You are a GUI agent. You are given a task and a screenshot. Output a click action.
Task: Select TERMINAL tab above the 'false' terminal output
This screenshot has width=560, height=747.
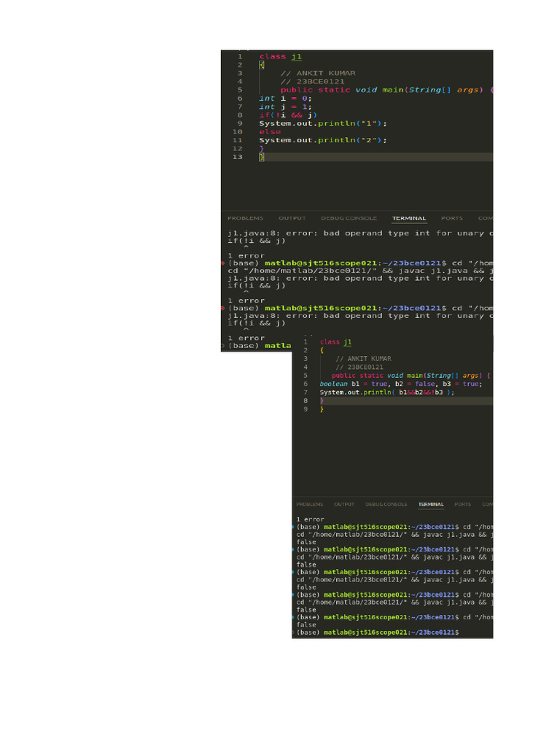pyautogui.click(x=431, y=504)
